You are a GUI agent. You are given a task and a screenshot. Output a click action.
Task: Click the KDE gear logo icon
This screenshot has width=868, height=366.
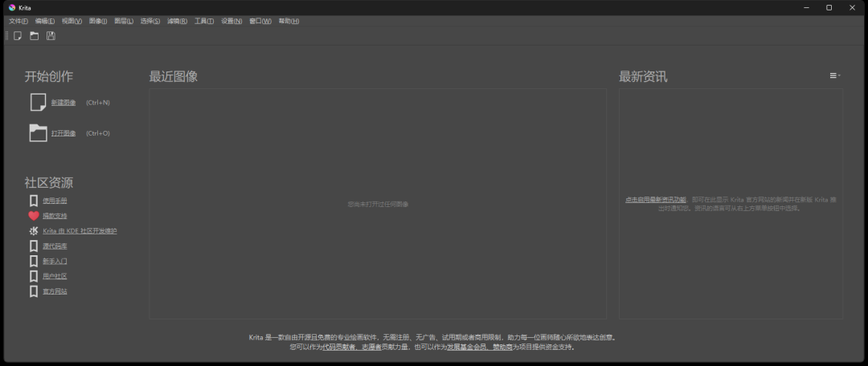tap(34, 231)
